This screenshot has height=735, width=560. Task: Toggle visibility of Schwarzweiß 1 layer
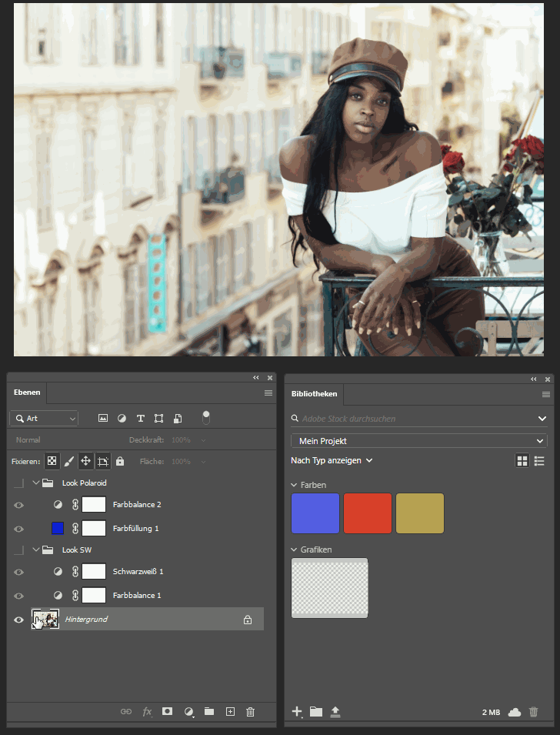pyautogui.click(x=19, y=572)
